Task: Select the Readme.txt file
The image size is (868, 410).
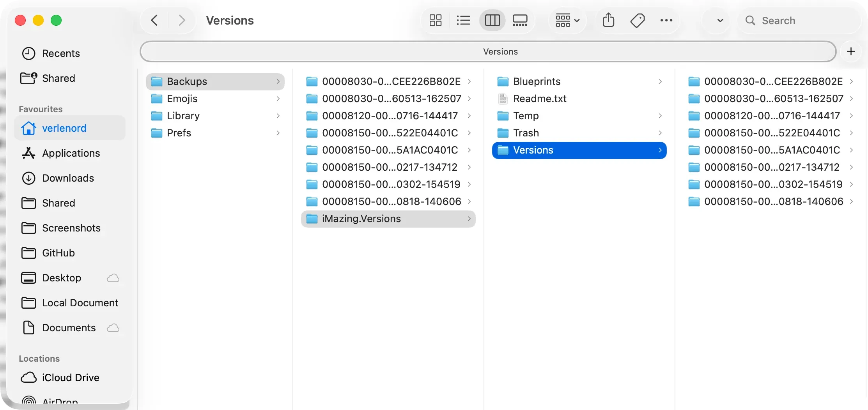Action: [x=579, y=99]
